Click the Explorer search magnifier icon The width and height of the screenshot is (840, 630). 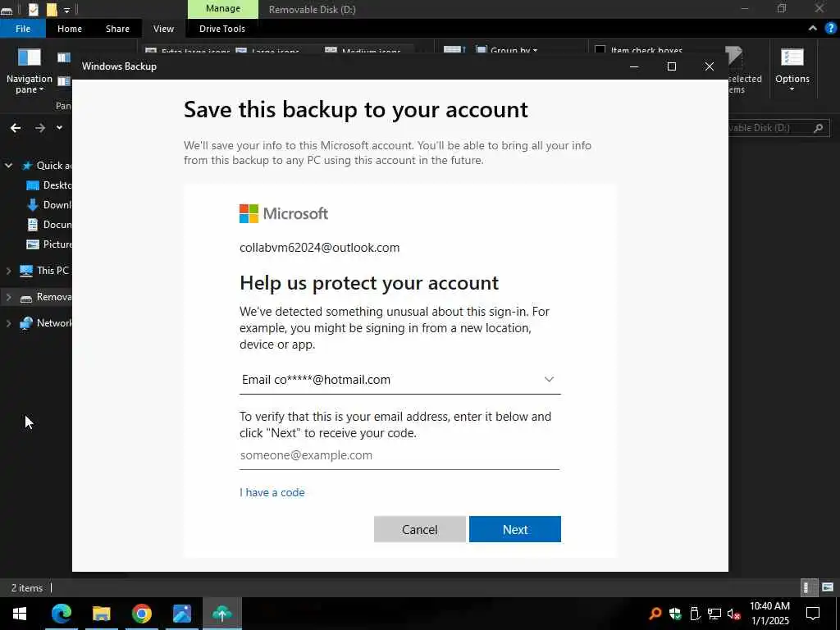818,128
